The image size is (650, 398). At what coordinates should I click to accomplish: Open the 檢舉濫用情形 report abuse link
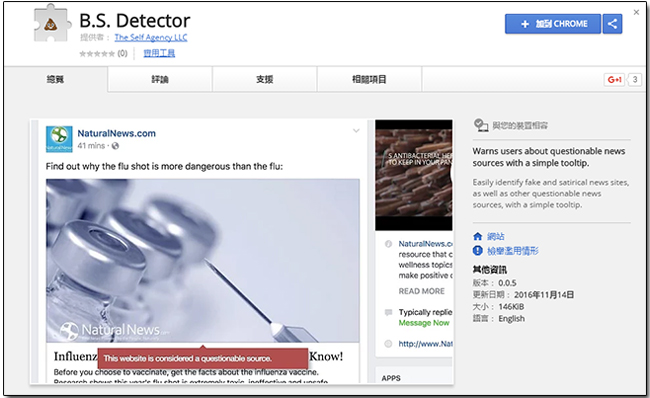click(x=513, y=251)
